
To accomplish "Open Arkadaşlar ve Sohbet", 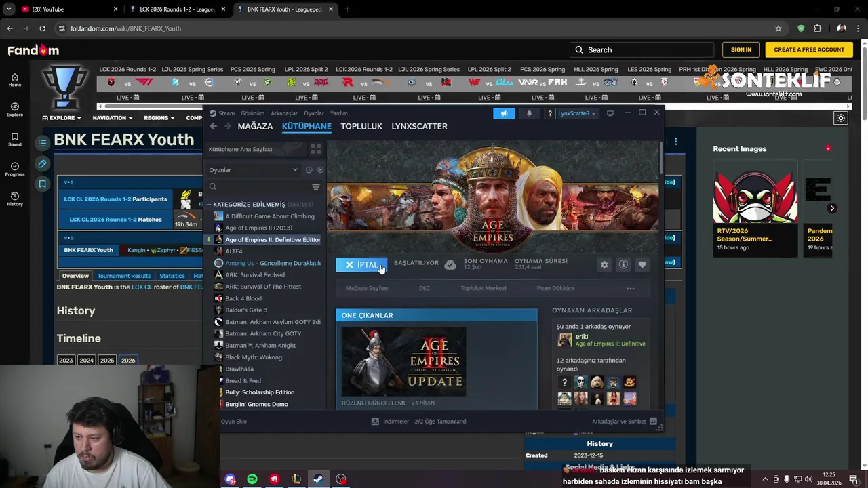I will (x=625, y=422).
